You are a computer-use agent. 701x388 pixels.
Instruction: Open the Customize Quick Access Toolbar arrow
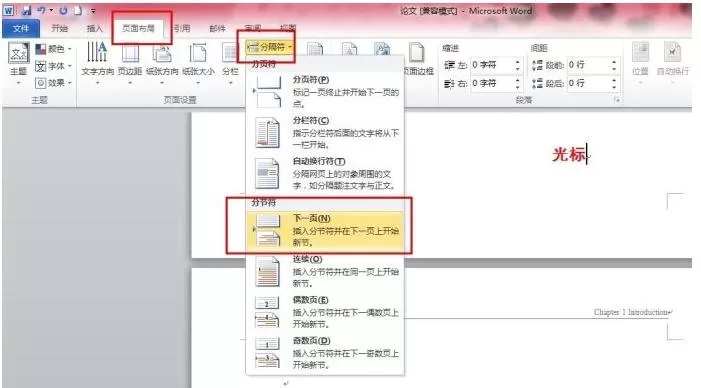pyautogui.click(x=93, y=11)
